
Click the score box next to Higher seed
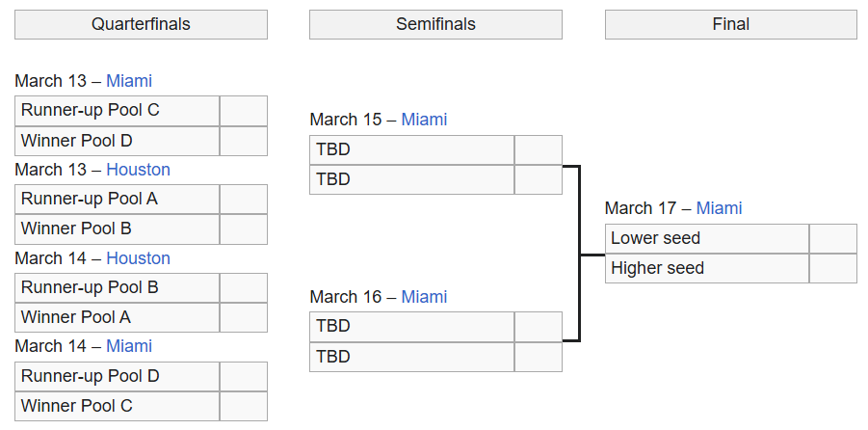[832, 268]
